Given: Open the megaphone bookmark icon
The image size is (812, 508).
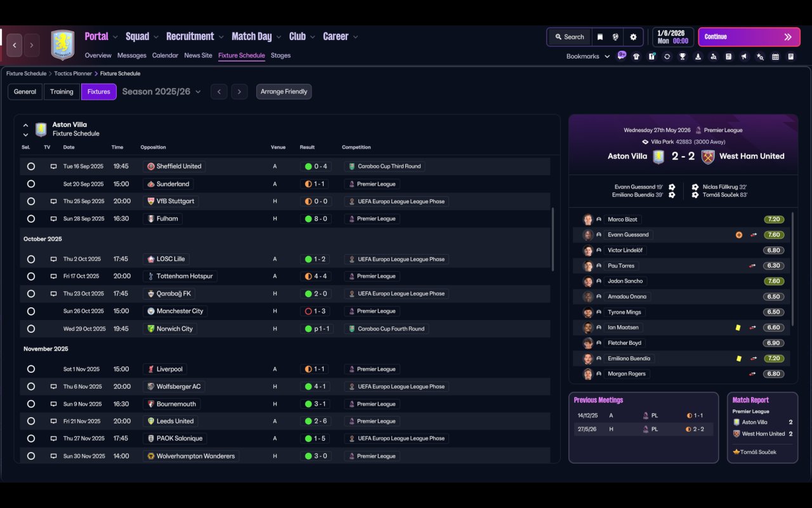Looking at the screenshot, I should click(x=744, y=57).
